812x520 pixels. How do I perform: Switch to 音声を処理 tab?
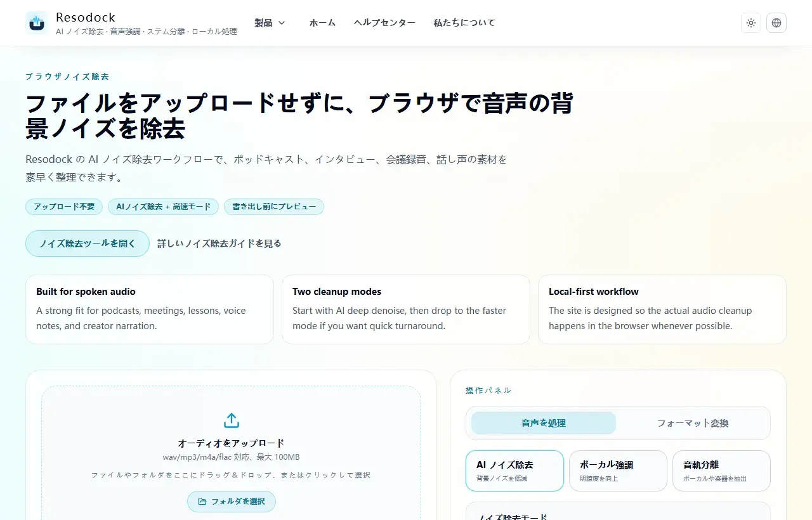click(x=544, y=423)
